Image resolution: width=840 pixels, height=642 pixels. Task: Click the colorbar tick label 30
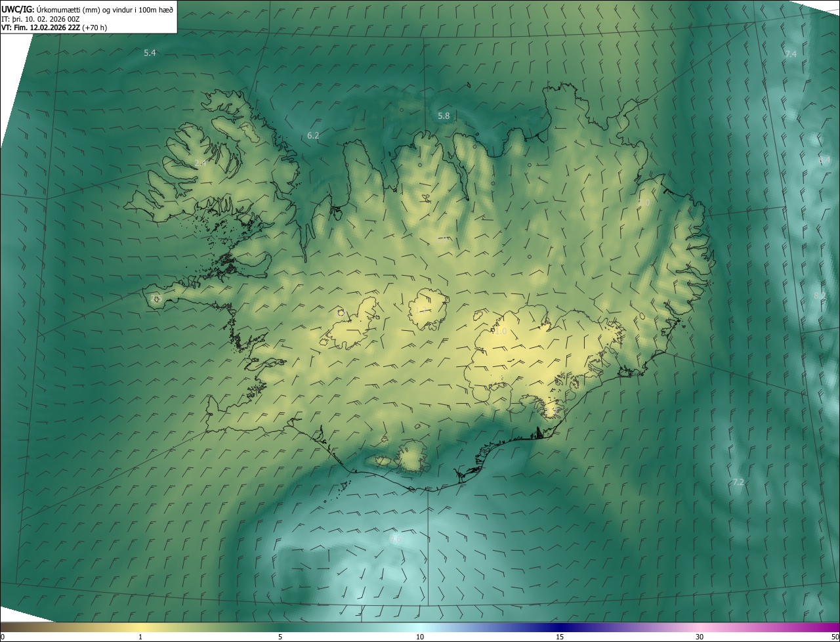pos(700,637)
